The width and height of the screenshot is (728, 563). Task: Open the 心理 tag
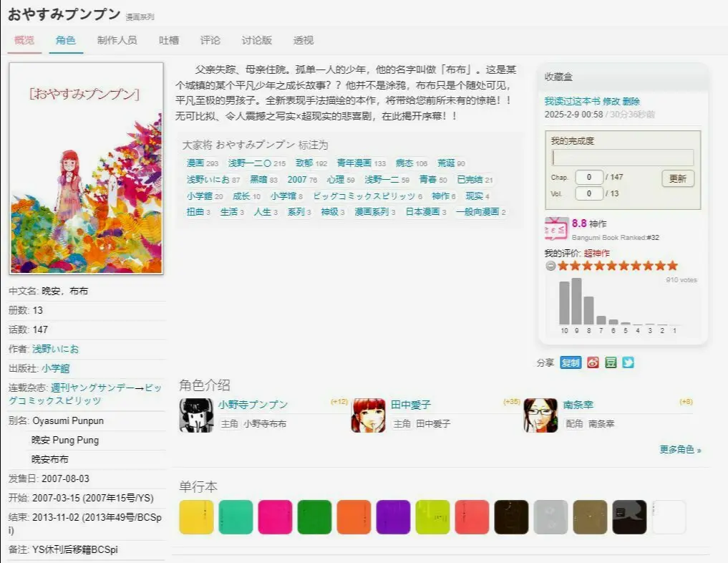click(335, 179)
